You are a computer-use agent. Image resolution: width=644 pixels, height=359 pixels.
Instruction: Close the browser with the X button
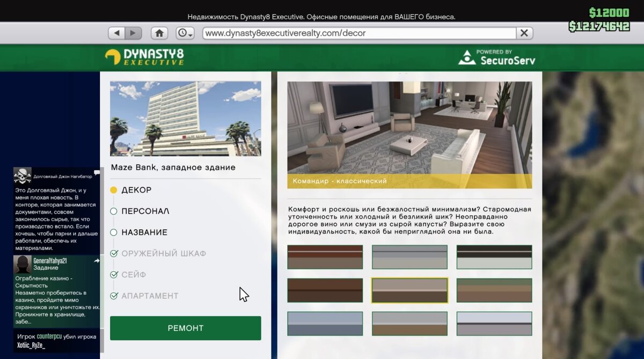coord(524,33)
